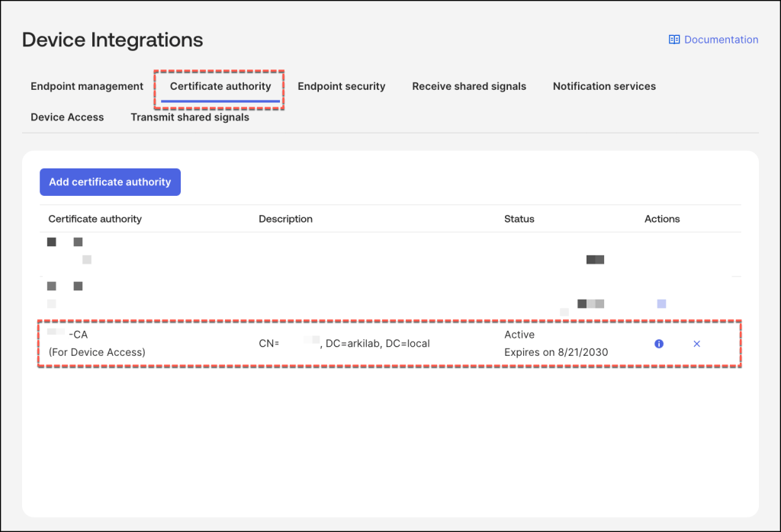Click the Actions column header
This screenshot has height=532, width=781.
pos(661,219)
